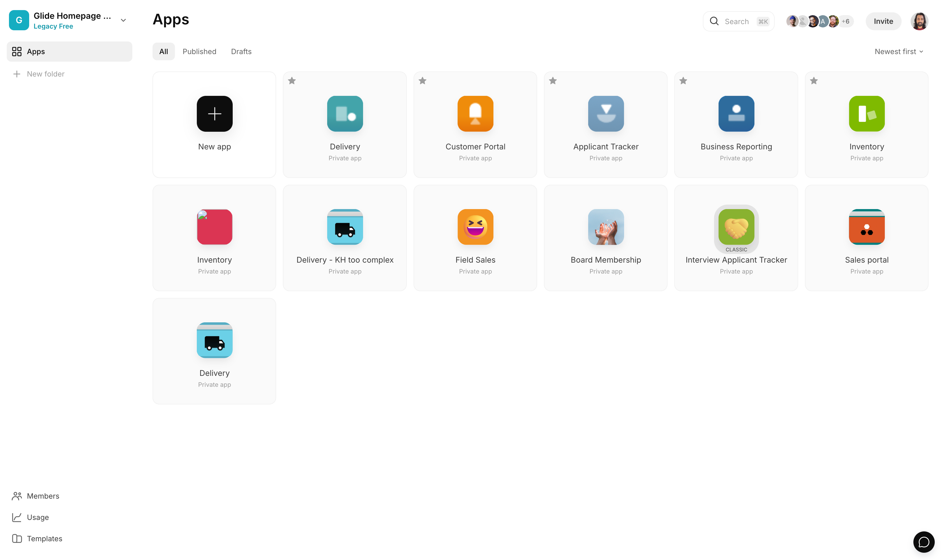Image resolution: width=942 pixels, height=560 pixels.
Task: Expand the Glide Homepage workspace switcher
Action: click(123, 20)
